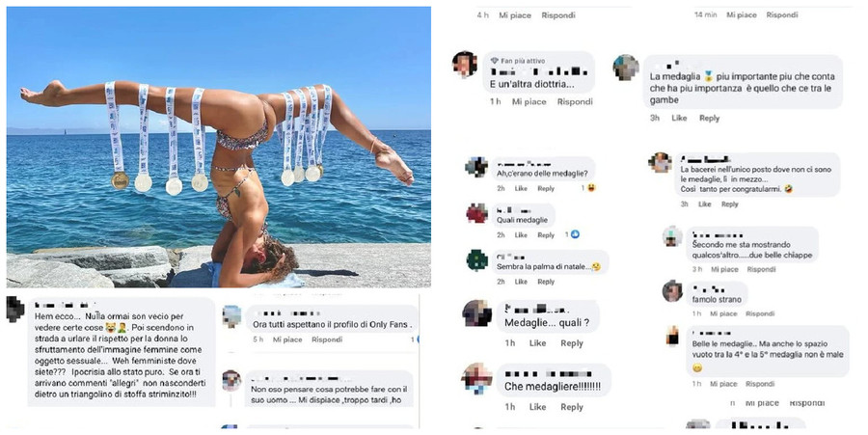The height and width of the screenshot is (435, 868).
Task: Open avatar next to "Sembra la palma di natale"
Action: (x=475, y=260)
